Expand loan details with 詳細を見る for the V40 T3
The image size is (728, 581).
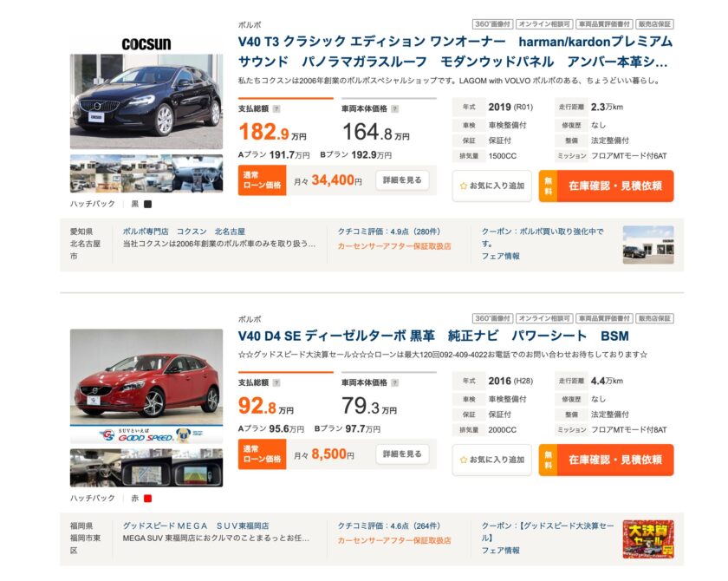(402, 180)
